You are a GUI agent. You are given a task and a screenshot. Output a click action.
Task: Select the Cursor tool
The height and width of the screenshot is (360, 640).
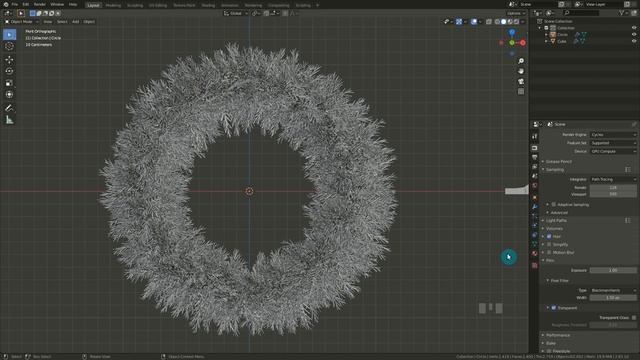(9, 46)
